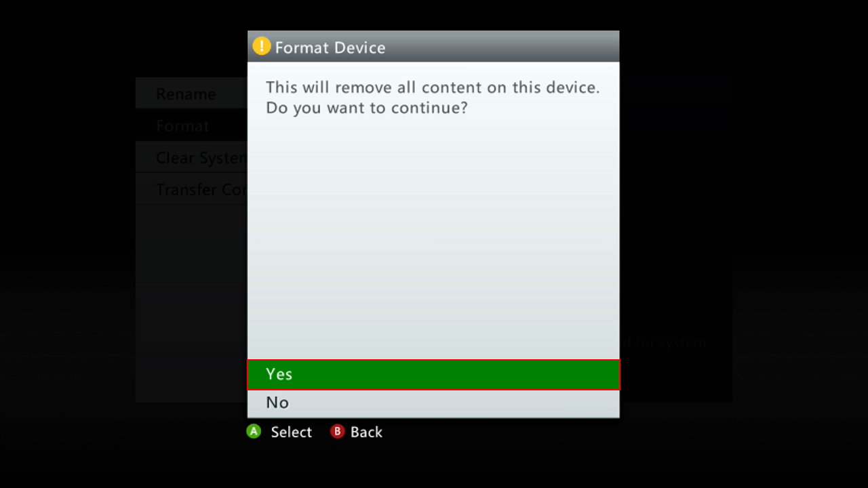This screenshot has width=868, height=488.
Task: Click the Back label beside B
Action: click(x=366, y=432)
